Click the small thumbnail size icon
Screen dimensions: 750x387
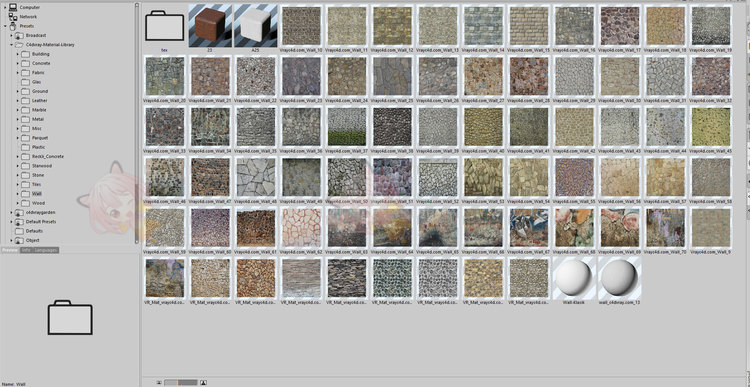pos(159,382)
